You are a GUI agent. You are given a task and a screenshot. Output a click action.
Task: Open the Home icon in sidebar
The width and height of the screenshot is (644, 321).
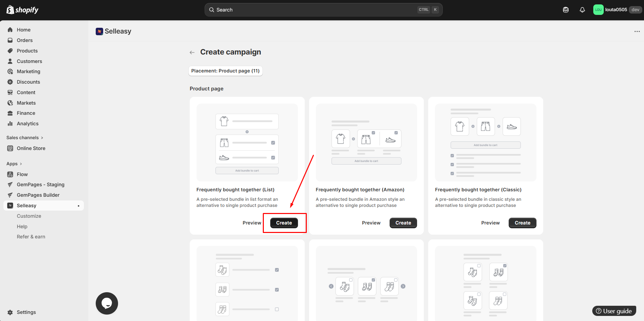pos(10,30)
